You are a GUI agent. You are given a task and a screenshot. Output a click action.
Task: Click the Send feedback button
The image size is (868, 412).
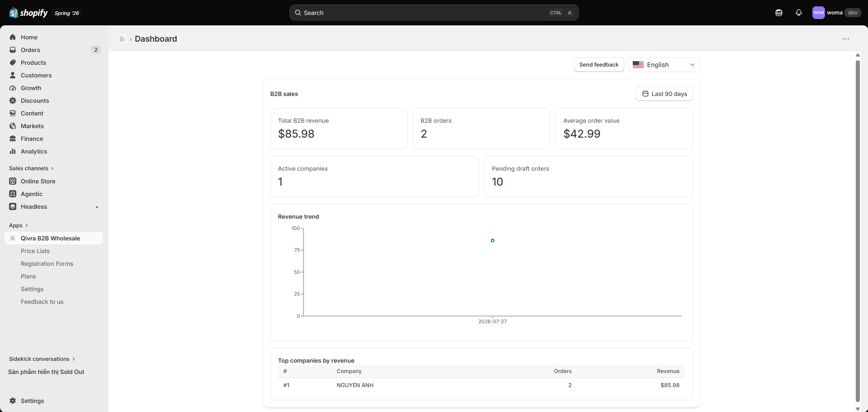599,65
